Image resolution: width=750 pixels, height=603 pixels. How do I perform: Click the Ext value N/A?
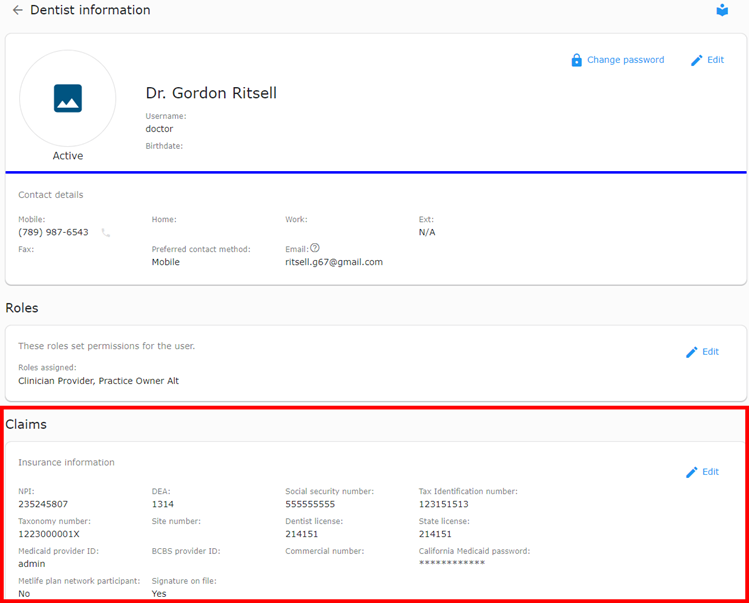427,232
